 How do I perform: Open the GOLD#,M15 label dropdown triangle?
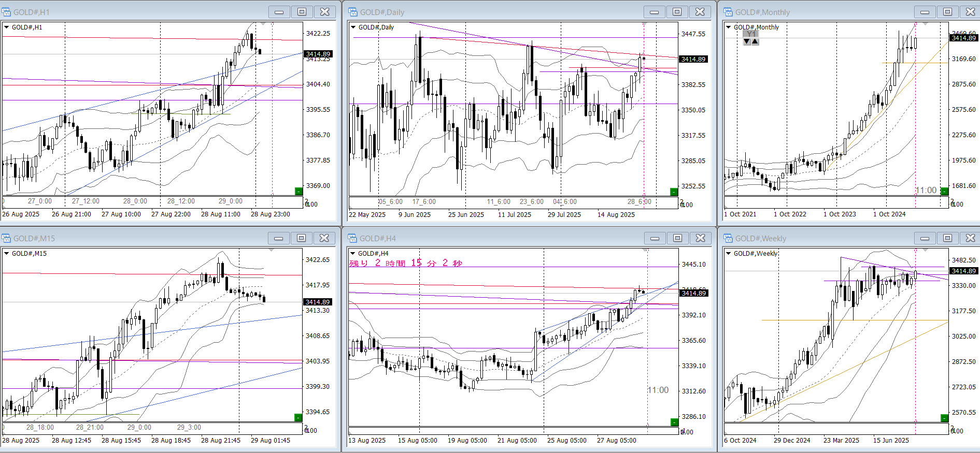(7, 254)
